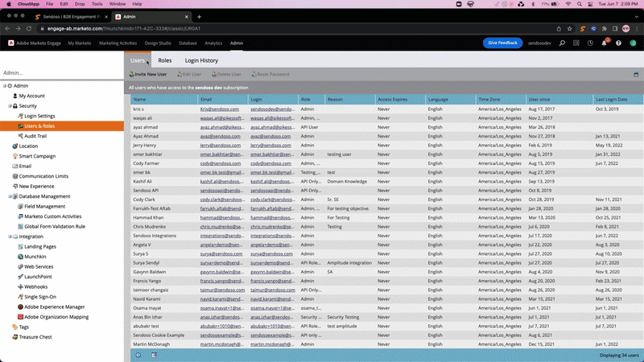Click the search magnifier icon in header
Viewport: 644px width, 362px height.
pyautogui.click(x=562, y=43)
